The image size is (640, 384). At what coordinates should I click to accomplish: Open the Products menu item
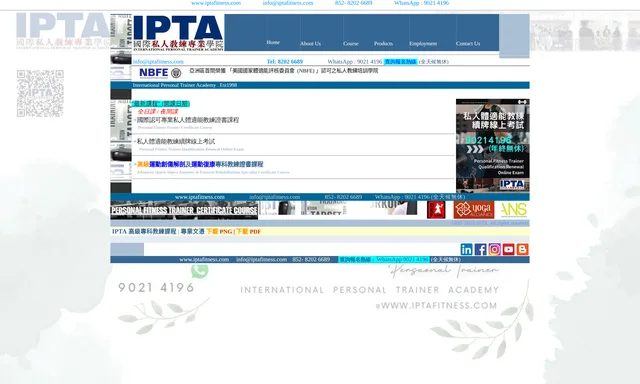pyautogui.click(x=383, y=43)
